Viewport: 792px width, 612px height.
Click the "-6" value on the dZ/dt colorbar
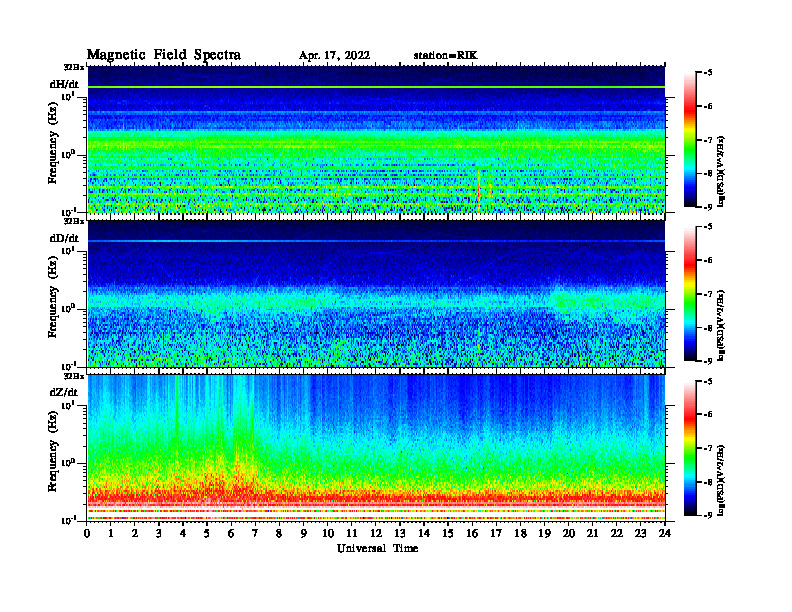pyautogui.click(x=706, y=415)
